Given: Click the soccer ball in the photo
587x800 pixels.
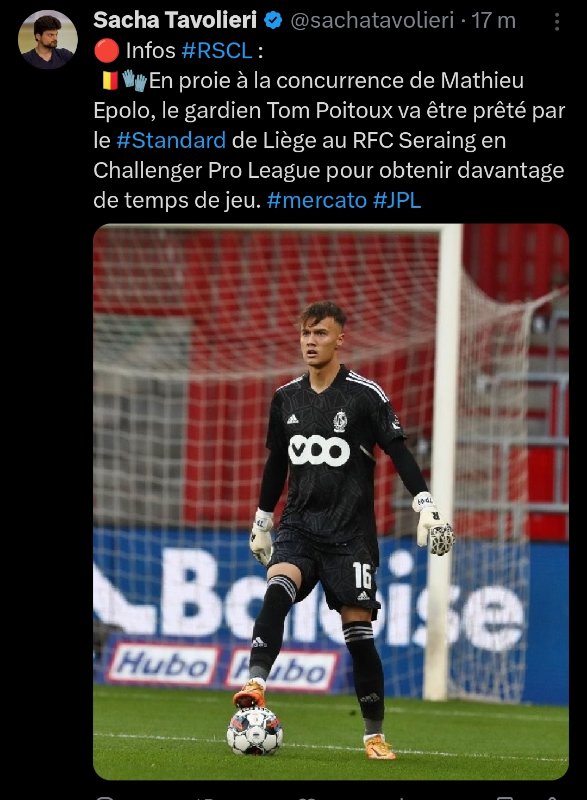Looking at the screenshot, I should tap(254, 731).
